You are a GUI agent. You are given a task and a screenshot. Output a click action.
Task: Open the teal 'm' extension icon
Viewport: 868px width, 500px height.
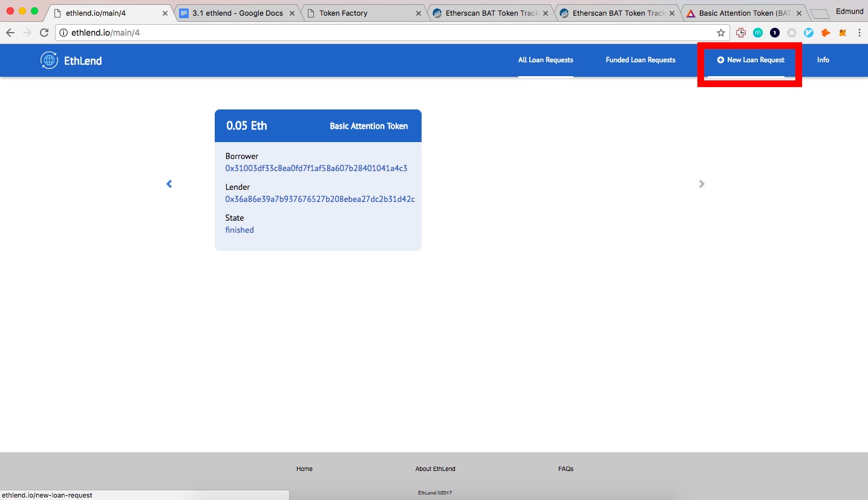pyautogui.click(x=758, y=33)
